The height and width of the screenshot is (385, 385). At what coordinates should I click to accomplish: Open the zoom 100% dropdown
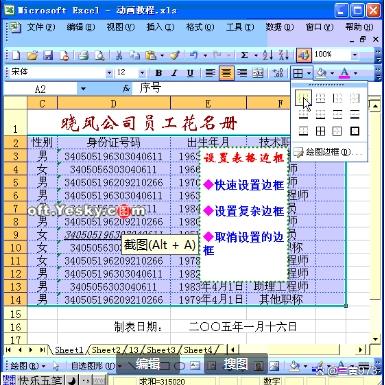click(x=355, y=55)
